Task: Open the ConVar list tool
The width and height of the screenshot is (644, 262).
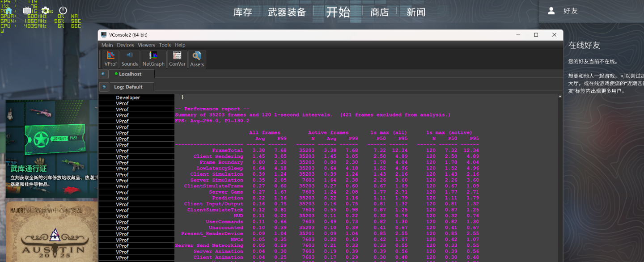Action: click(177, 59)
